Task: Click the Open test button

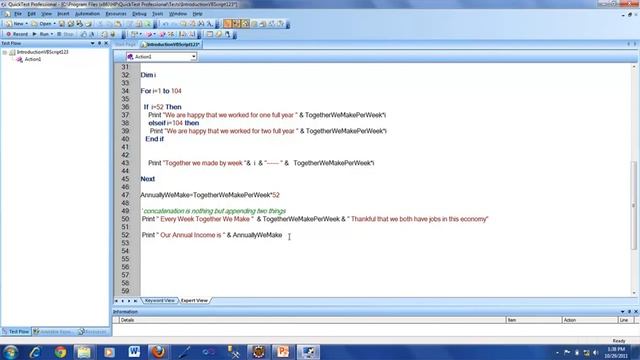Action: [42, 24]
